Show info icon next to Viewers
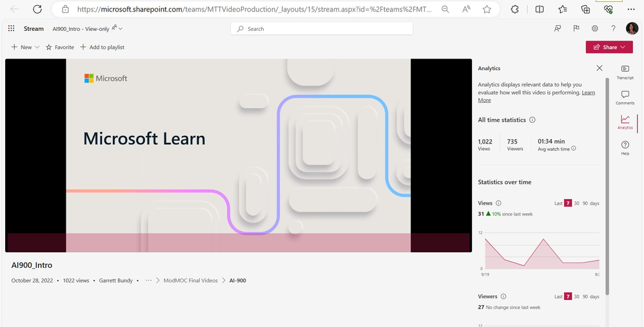 [503, 296]
